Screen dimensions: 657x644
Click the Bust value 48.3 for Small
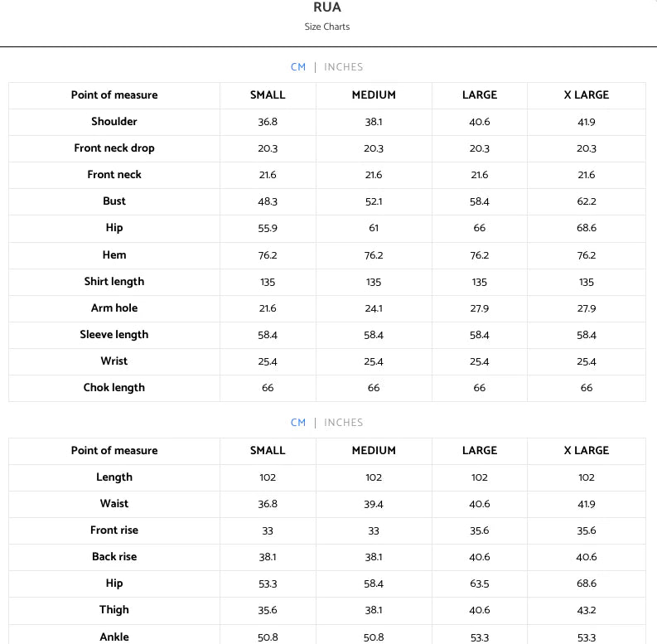(x=268, y=201)
